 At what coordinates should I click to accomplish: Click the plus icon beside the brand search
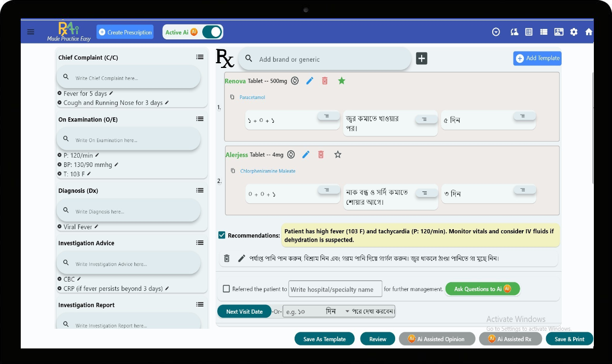pos(422,59)
